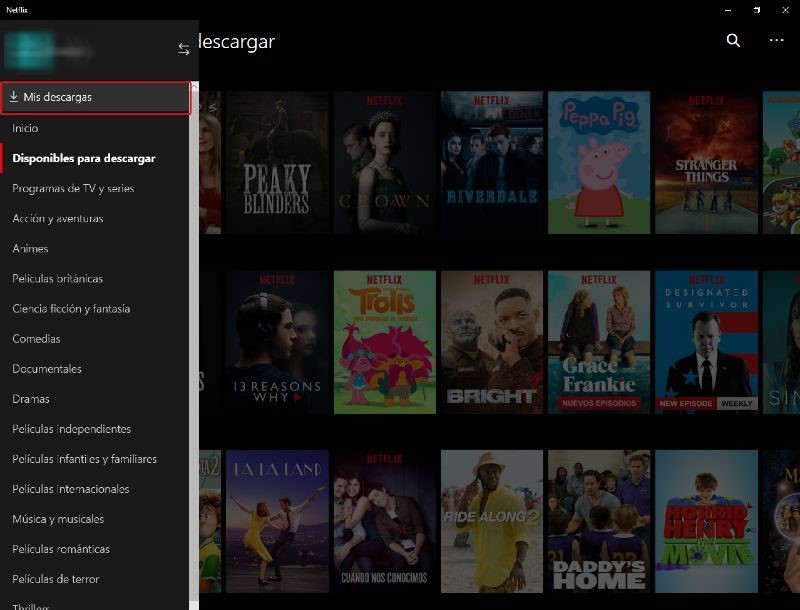Screen dimensions: 800x610
Task: Open the search magnifier icon
Action: [x=733, y=41]
